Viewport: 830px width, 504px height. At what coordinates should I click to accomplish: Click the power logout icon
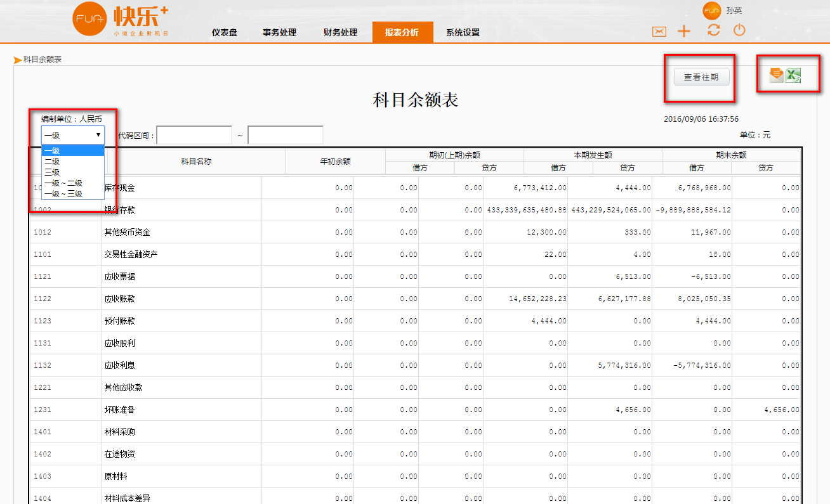[739, 30]
